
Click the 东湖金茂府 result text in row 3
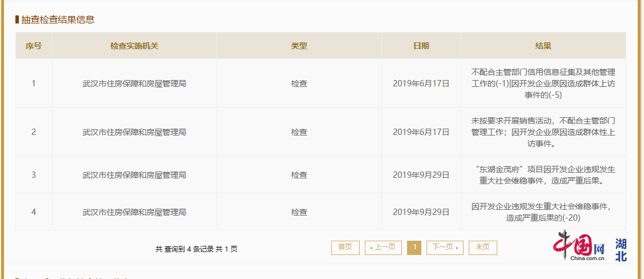[543, 175]
